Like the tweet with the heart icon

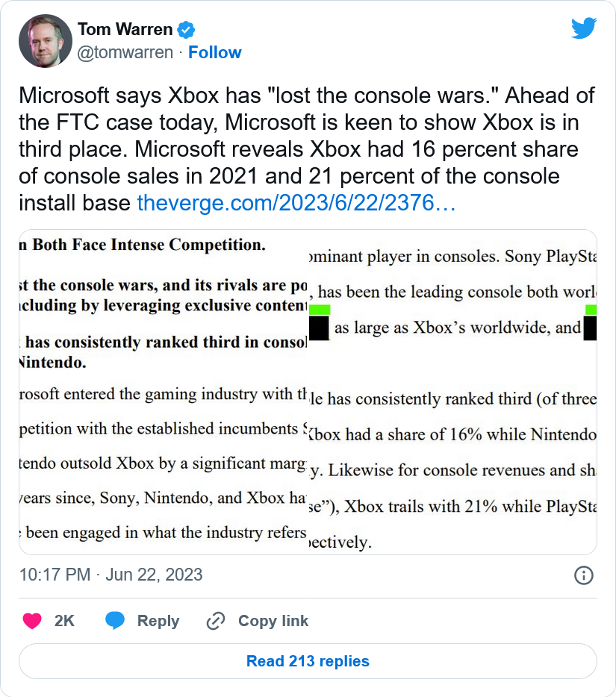point(32,621)
